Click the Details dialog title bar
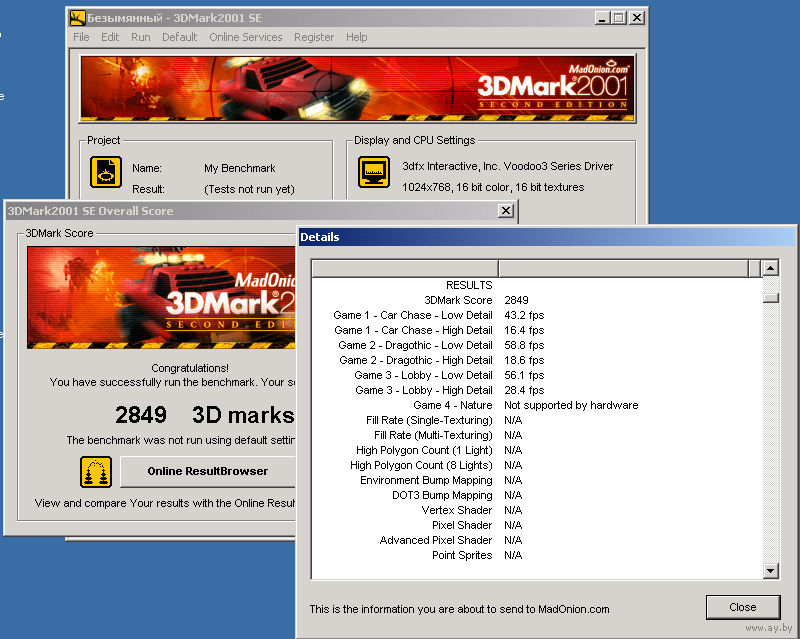Viewport: 800px width, 639px height. [x=547, y=237]
